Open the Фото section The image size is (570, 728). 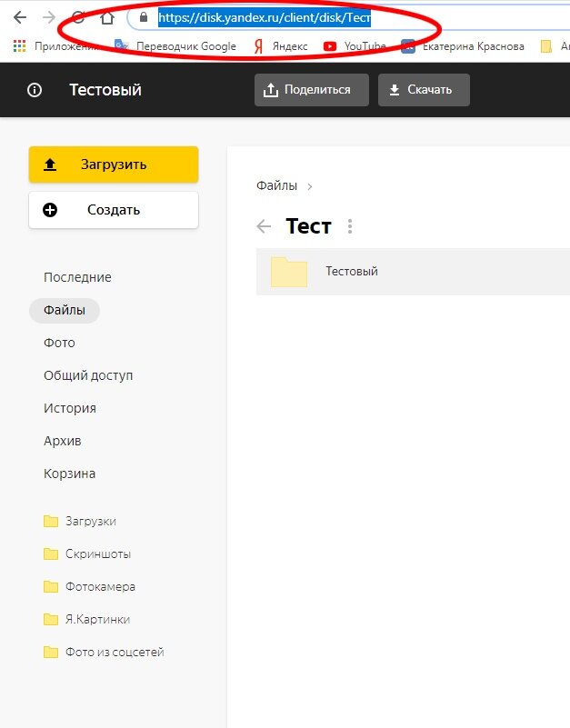tap(59, 343)
